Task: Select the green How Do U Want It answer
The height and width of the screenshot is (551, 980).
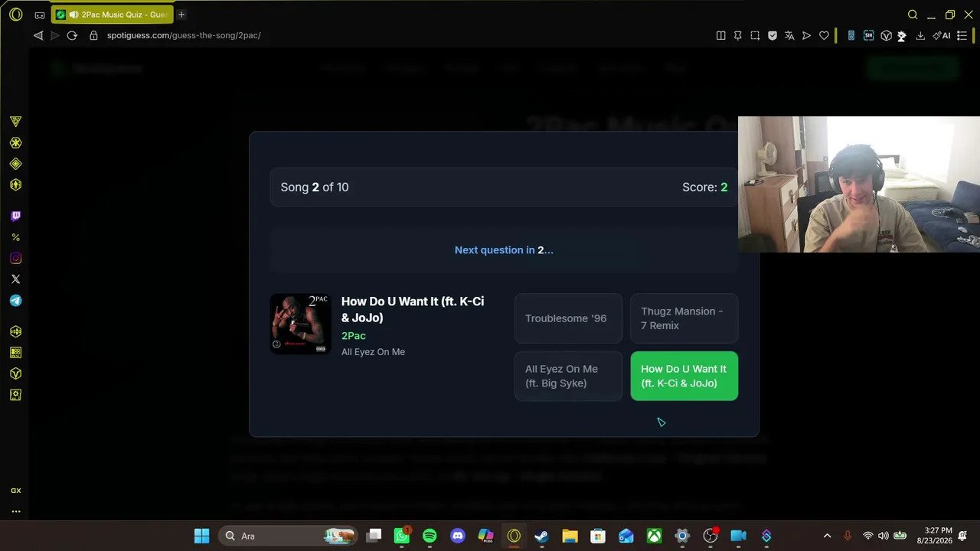Action: [x=684, y=376]
